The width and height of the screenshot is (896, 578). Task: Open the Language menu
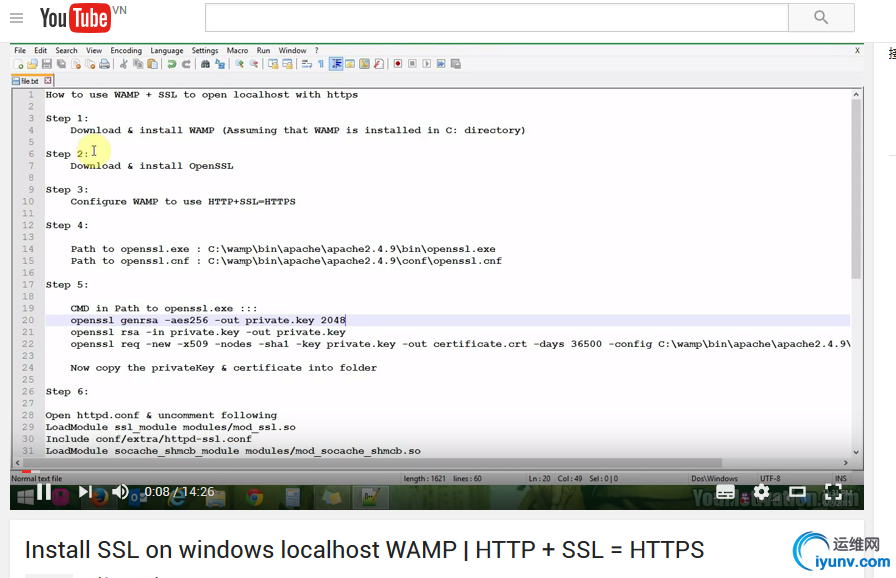pyautogui.click(x=167, y=50)
